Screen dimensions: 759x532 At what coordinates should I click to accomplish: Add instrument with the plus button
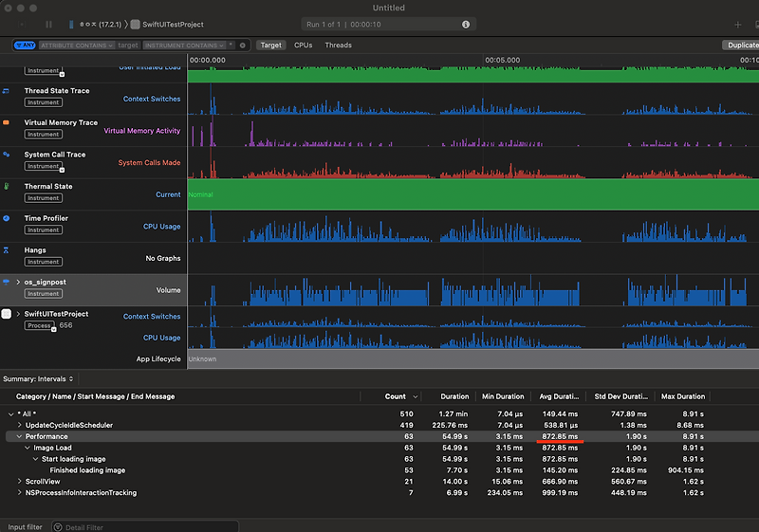[x=737, y=25]
